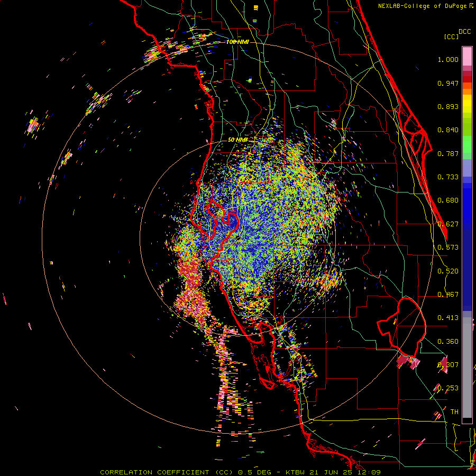
Task: Select the lavender color bar swatch
Action: tap(467, 168)
